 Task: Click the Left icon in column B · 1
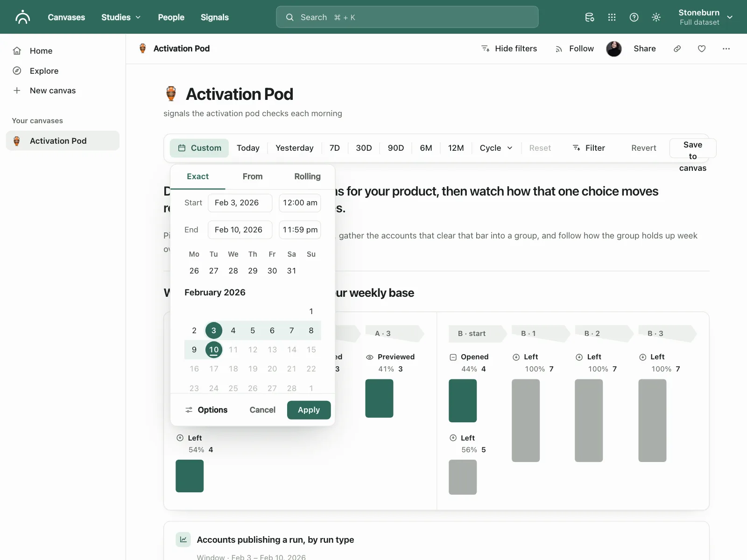tap(516, 357)
